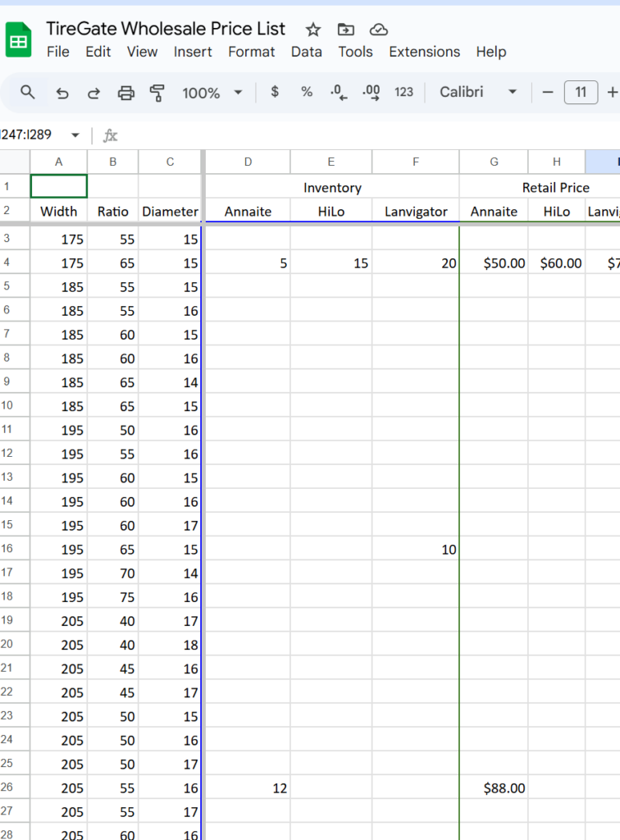Click the $50.00 price cell
The image size is (620, 840).
494,263
